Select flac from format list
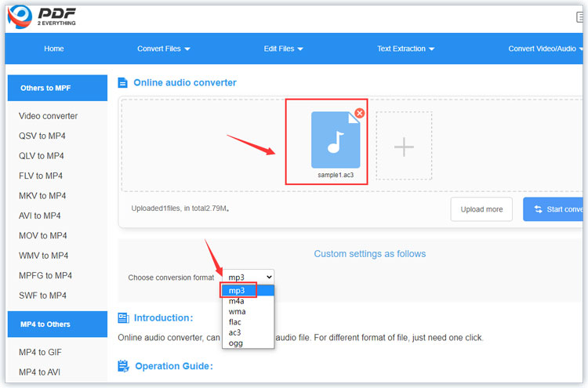The width and height of the screenshot is (588, 388). [249, 322]
